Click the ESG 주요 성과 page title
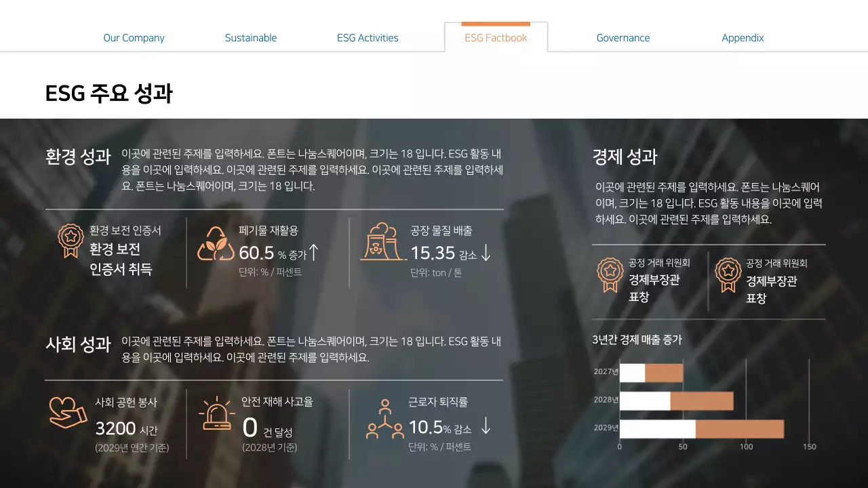Viewport: 868px width, 488px height. coord(108,93)
